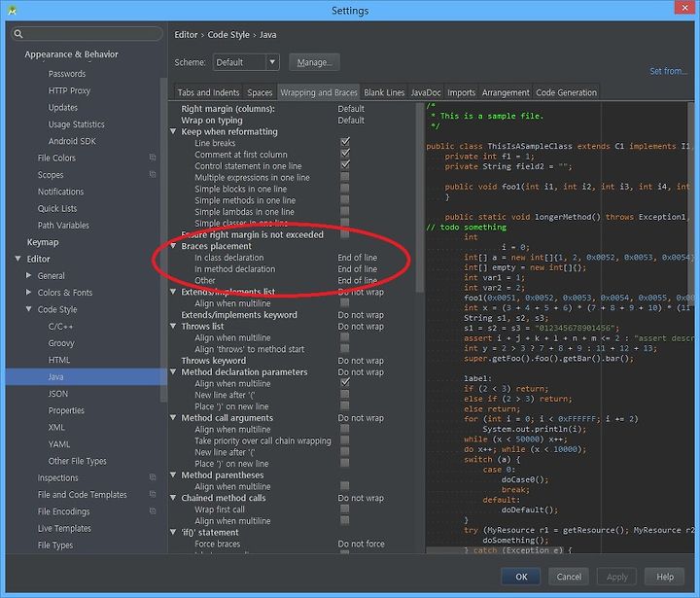Collapse the Throws list section
This screenshot has height=598, width=700.
[173, 327]
